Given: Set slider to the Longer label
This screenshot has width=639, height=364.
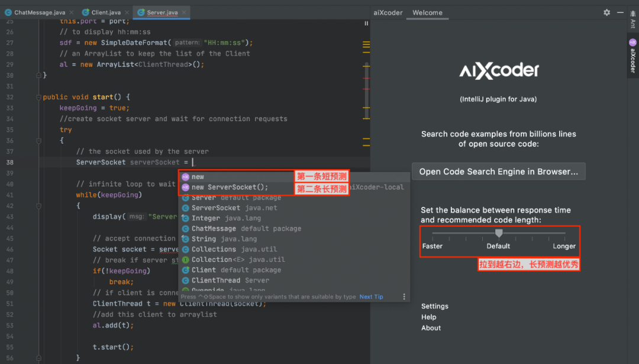Looking at the screenshot, I should click(x=564, y=246).
